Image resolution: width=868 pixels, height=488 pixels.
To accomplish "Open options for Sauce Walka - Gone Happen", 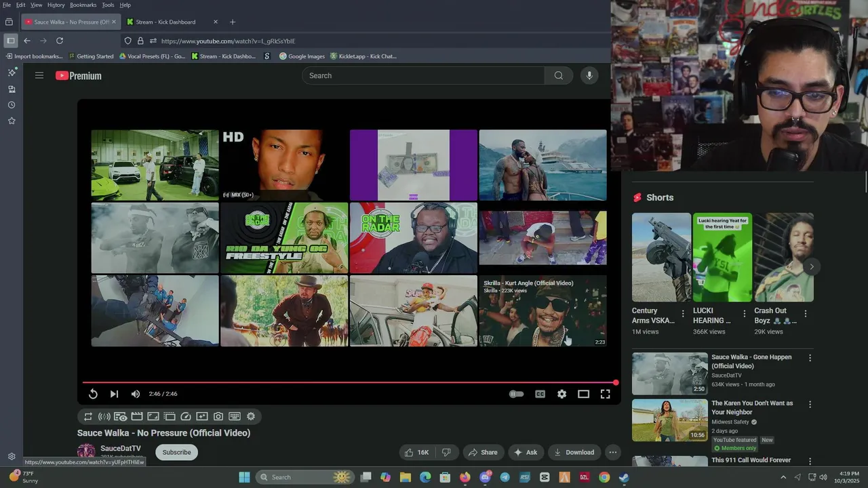I will tap(809, 358).
